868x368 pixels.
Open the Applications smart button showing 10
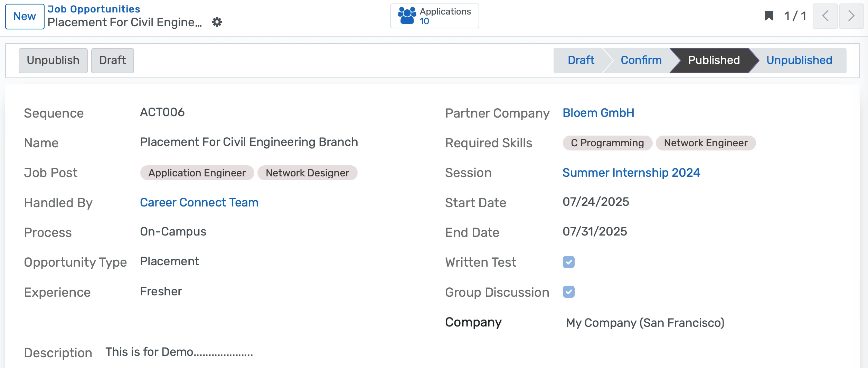[434, 16]
